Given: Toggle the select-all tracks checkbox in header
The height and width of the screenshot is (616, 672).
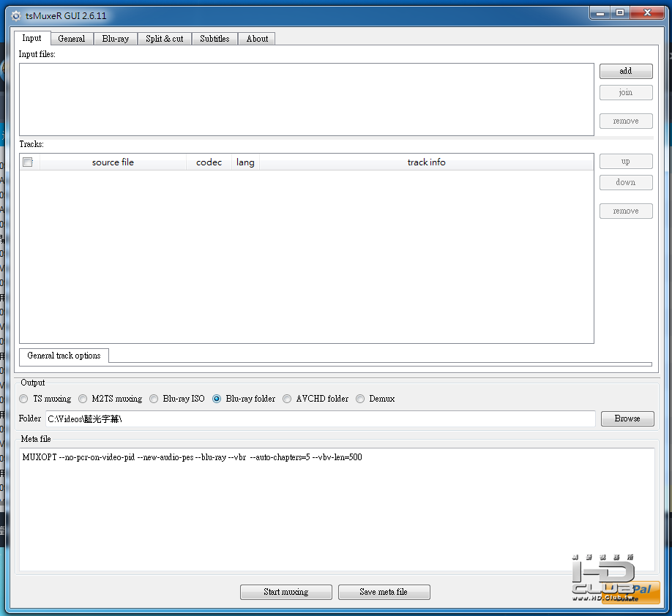Looking at the screenshot, I should (28, 162).
